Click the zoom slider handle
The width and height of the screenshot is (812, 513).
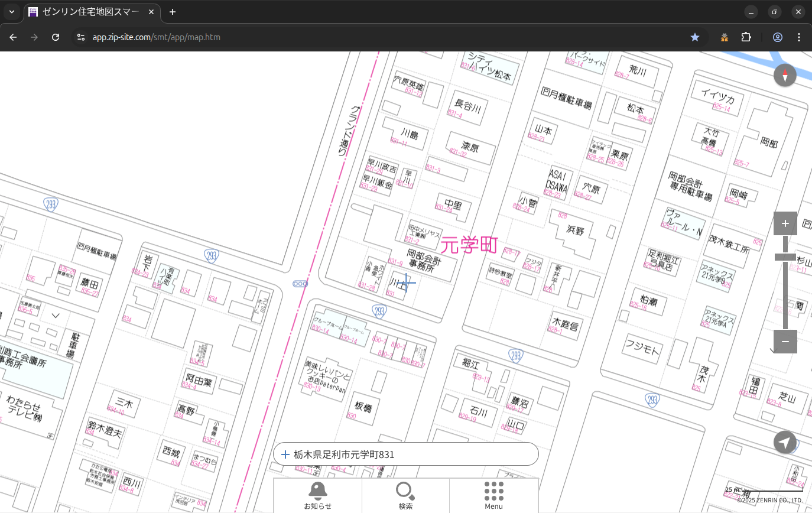[785, 256]
